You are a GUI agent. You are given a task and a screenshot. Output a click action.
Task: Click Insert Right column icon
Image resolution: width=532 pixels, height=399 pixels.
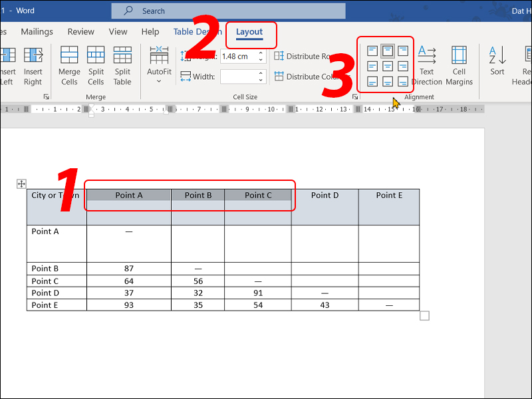pyautogui.click(x=33, y=65)
